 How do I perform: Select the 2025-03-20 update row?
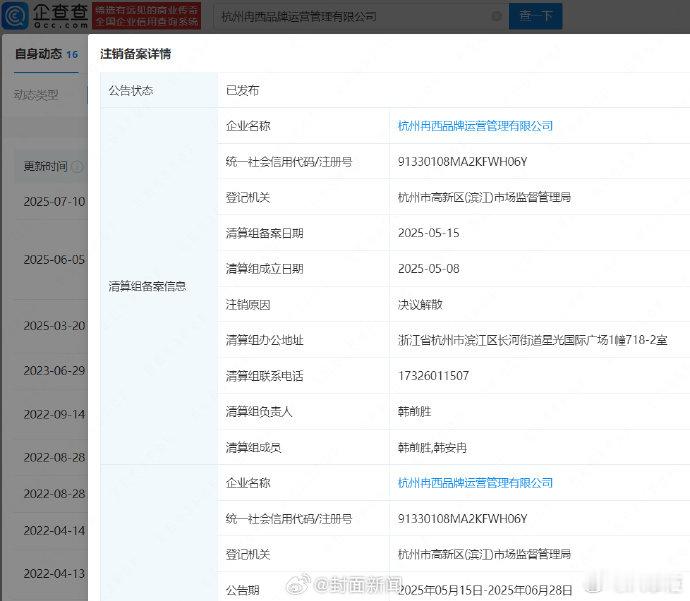click(54, 326)
